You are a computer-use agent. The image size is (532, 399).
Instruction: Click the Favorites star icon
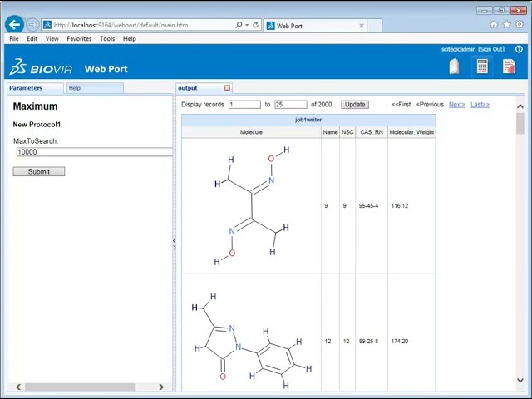pyautogui.click(x=506, y=24)
